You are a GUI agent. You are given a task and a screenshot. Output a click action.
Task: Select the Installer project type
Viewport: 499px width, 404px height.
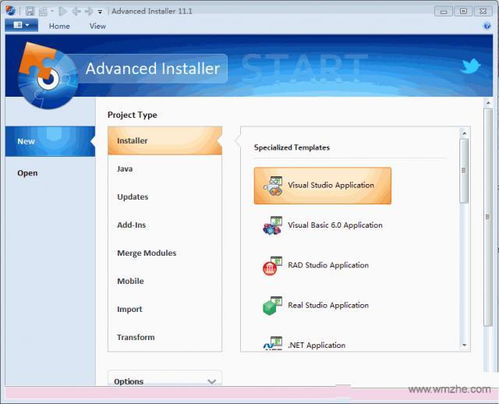coord(165,141)
